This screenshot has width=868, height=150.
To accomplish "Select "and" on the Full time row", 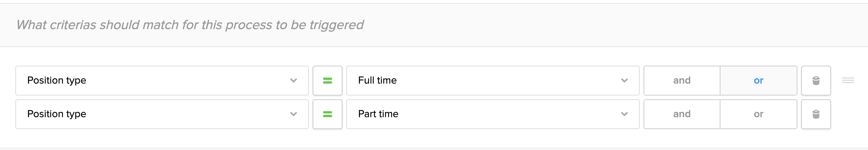I will (x=682, y=81).
